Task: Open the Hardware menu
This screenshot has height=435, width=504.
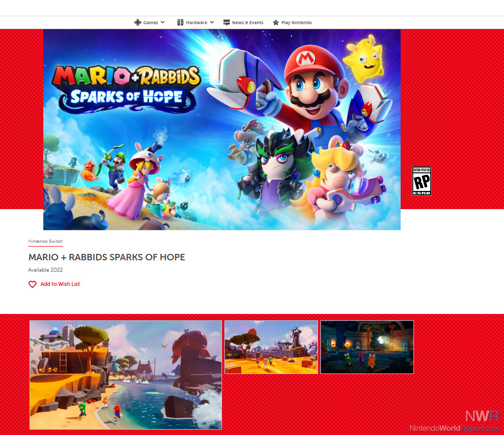Action: [x=195, y=23]
